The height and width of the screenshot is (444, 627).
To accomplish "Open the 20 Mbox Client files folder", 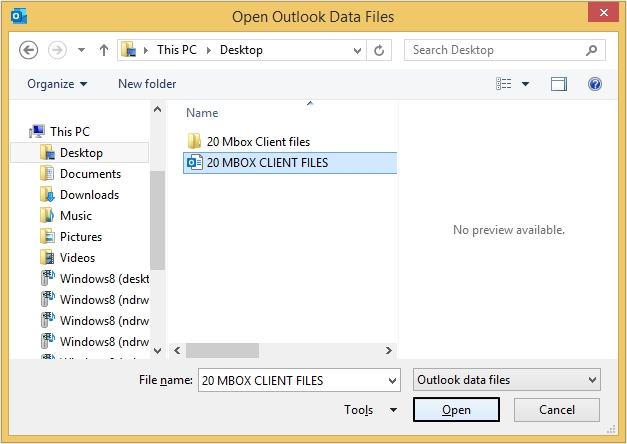I will [257, 142].
